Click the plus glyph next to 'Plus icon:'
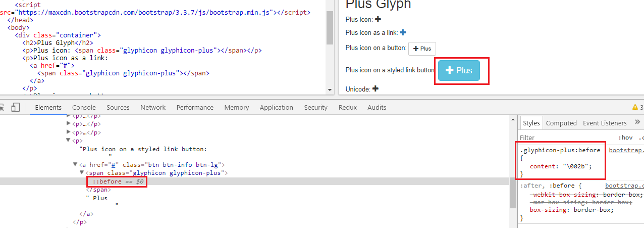 378,19
